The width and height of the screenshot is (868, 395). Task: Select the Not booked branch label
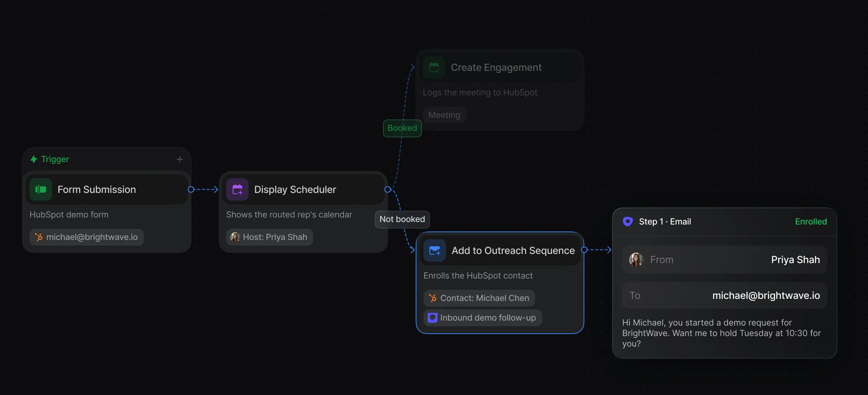click(402, 219)
